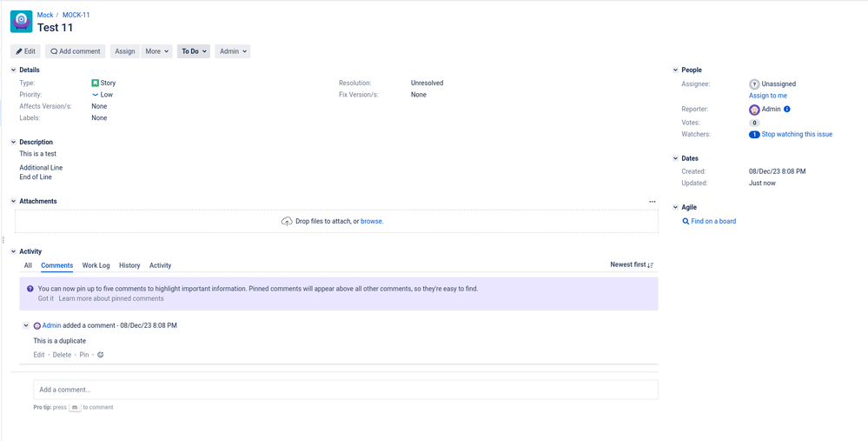Viewport: 868px width, 441px height.
Task: Click the Unresolved resolution value
Action: coord(427,84)
